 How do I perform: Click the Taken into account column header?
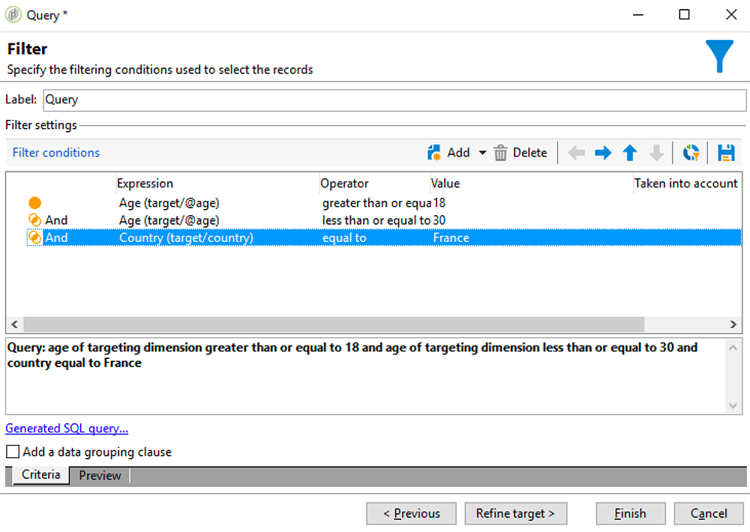(x=686, y=183)
